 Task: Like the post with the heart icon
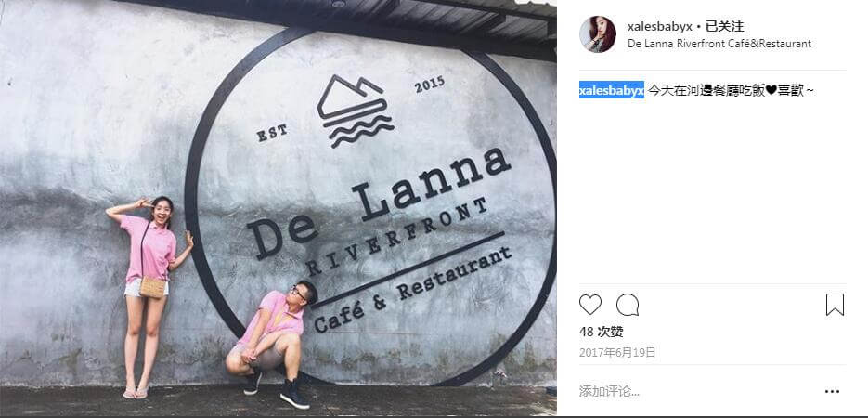pyautogui.click(x=590, y=305)
